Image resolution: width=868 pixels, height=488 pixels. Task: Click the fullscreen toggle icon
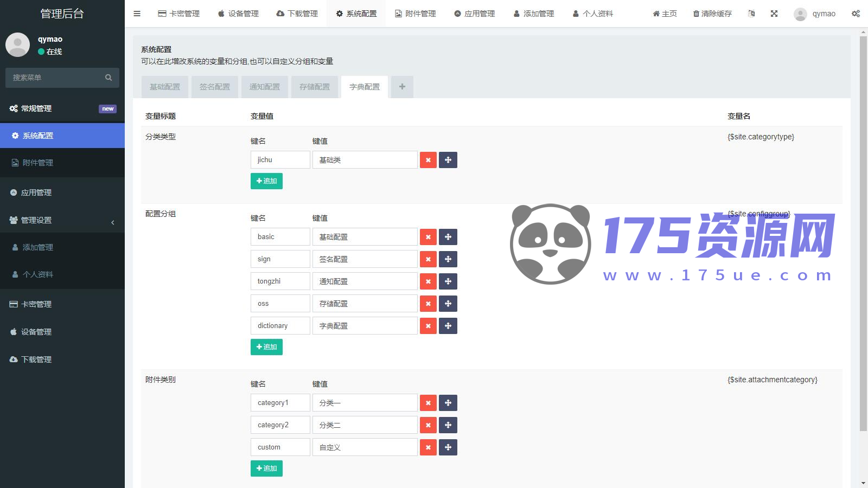coord(774,14)
